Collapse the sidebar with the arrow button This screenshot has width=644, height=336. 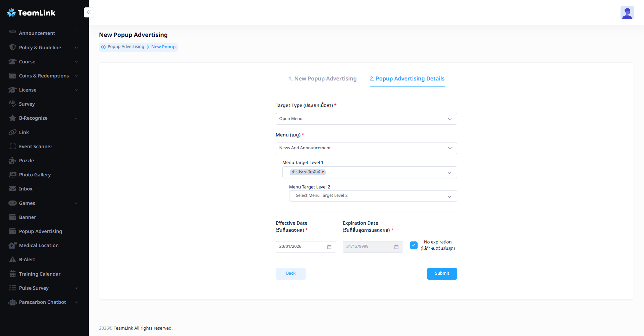89,12
